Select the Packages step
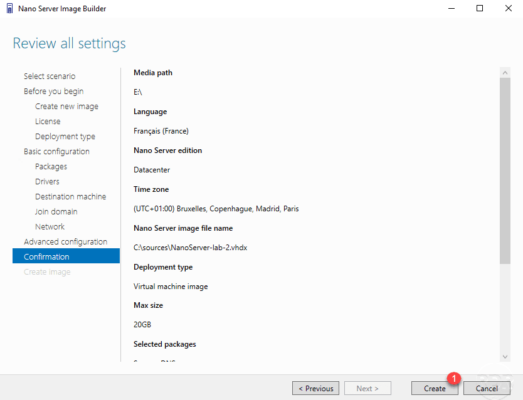The width and height of the screenshot is (523, 400). [51, 166]
